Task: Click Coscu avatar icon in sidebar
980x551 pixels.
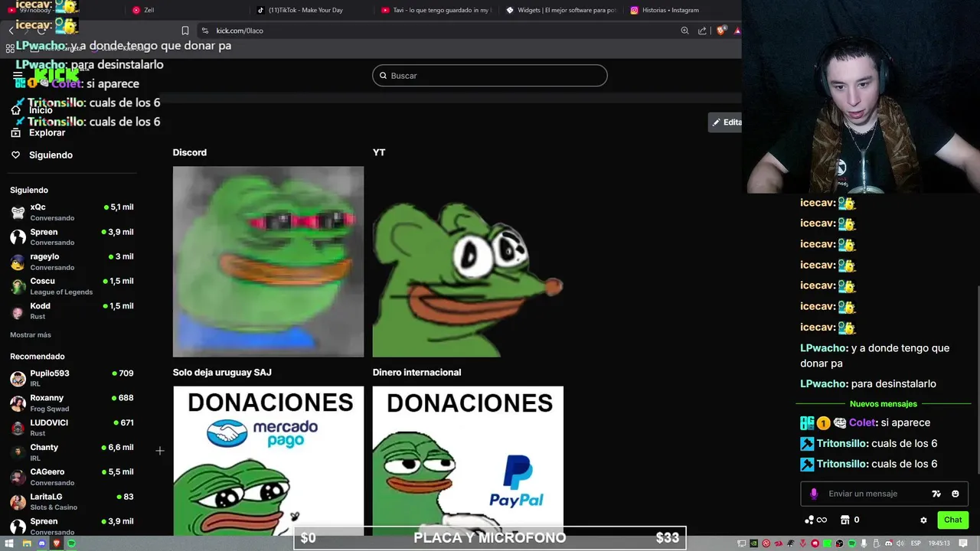Action: [18, 286]
